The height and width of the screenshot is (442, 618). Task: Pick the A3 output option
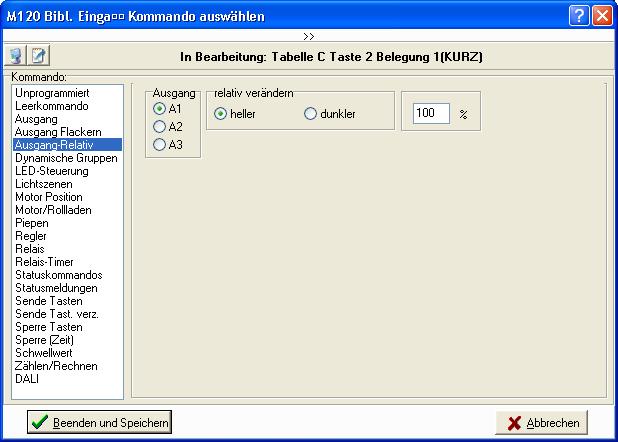click(x=159, y=145)
